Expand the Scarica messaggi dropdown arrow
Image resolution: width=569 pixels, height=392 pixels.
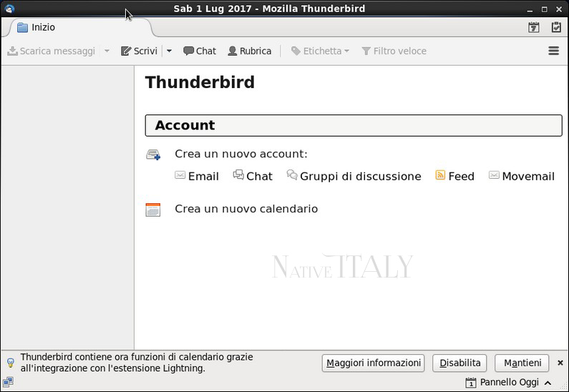pos(107,51)
